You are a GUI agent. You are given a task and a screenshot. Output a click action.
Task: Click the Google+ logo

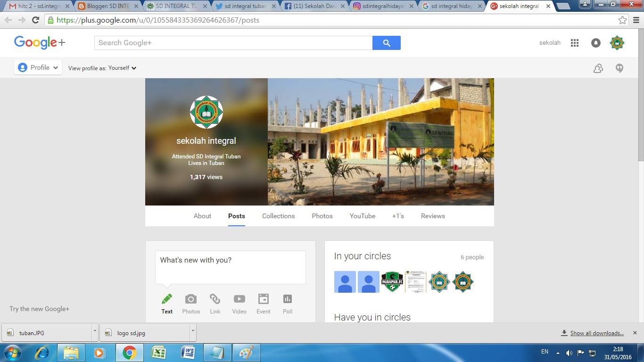pos(40,42)
